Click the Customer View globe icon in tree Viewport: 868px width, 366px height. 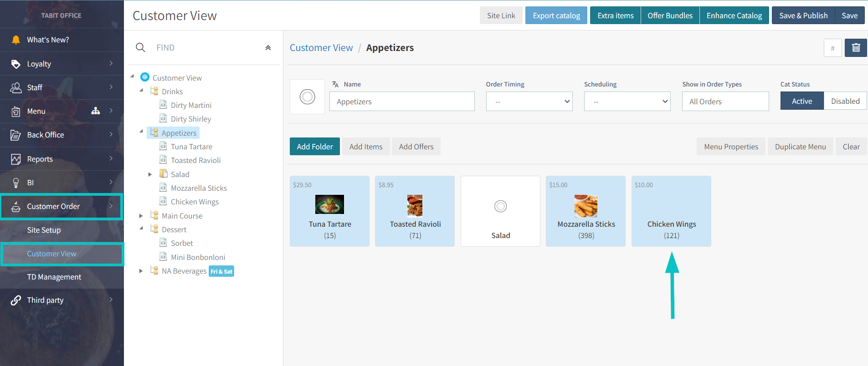tap(145, 77)
